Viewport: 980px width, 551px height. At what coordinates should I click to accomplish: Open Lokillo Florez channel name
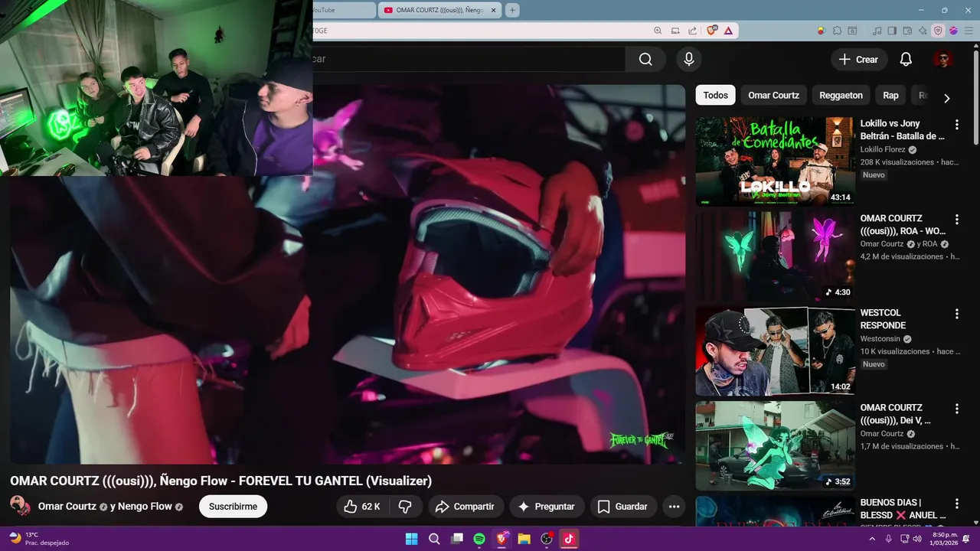(883, 150)
